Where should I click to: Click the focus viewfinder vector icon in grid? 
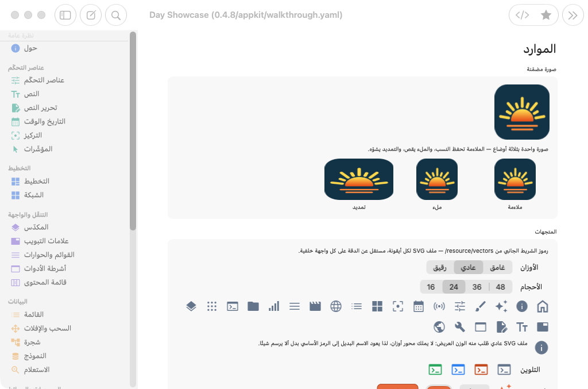pyautogui.click(x=398, y=306)
